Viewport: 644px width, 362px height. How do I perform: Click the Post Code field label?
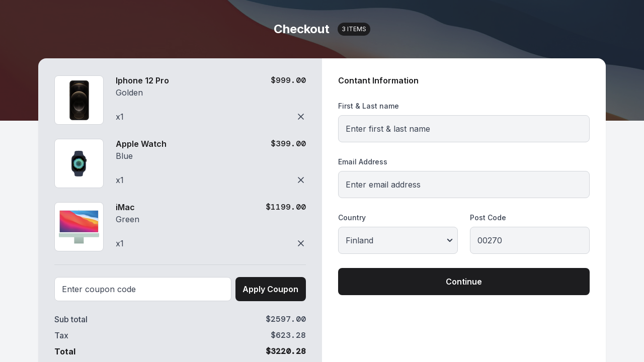point(488,218)
